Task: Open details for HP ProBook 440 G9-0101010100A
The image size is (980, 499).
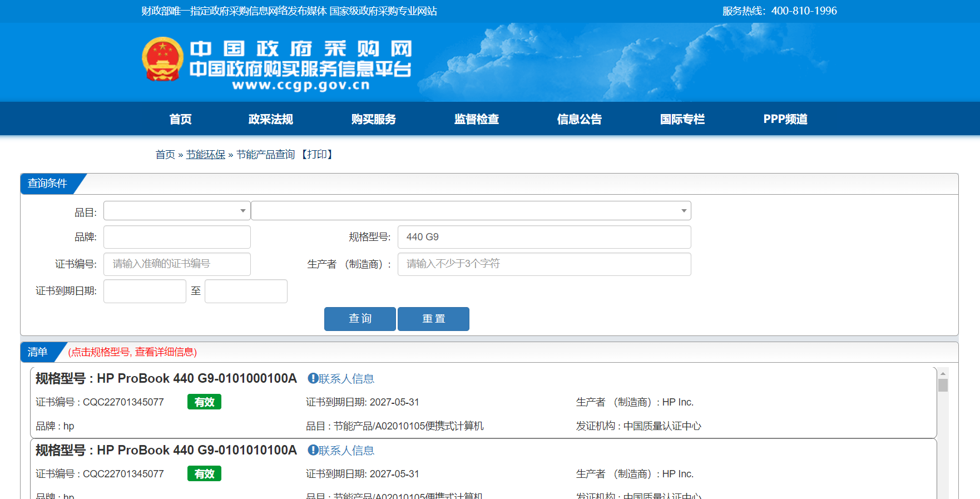Action: tap(166, 451)
